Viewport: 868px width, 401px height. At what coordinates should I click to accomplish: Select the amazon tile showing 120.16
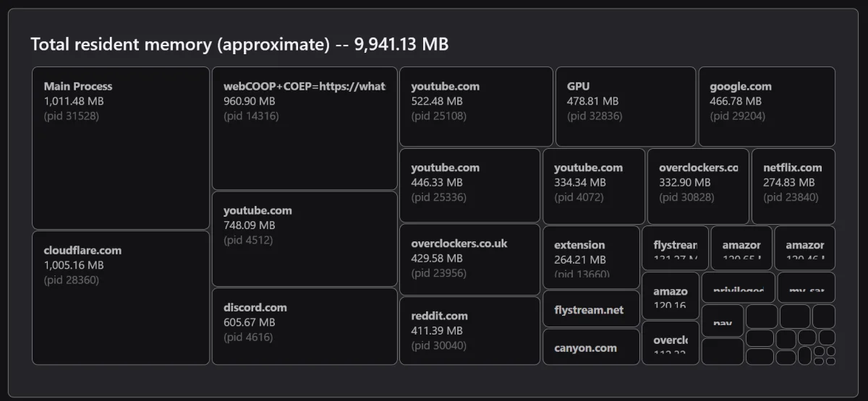click(671, 296)
